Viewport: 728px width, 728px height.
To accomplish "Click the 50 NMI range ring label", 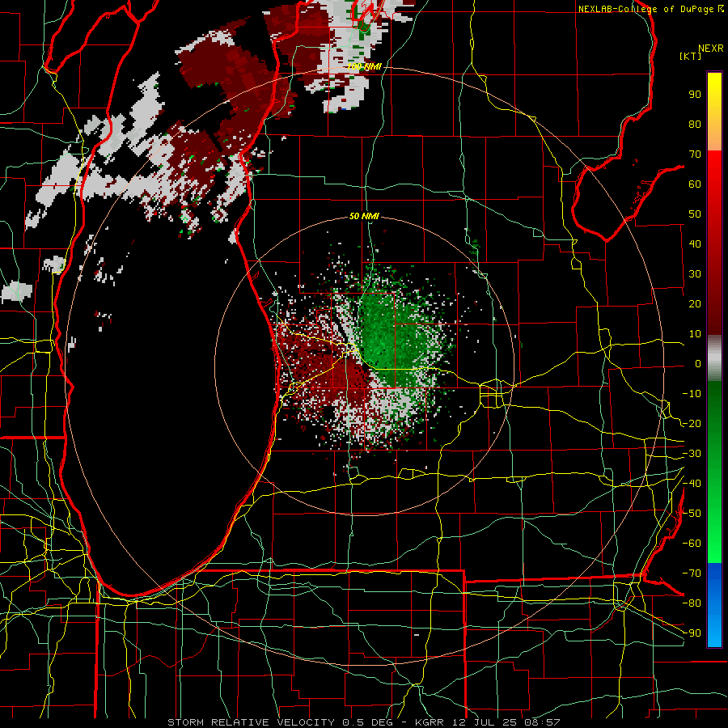I will [364, 216].
